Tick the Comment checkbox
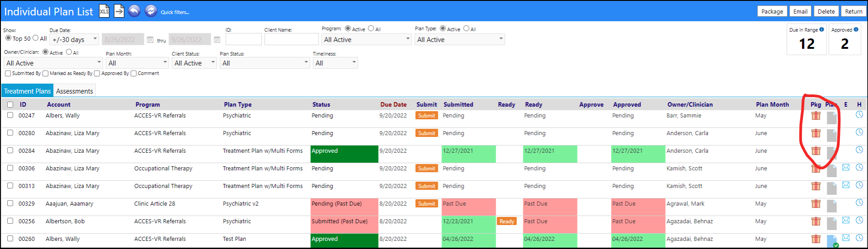868x249 pixels. [134, 74]
